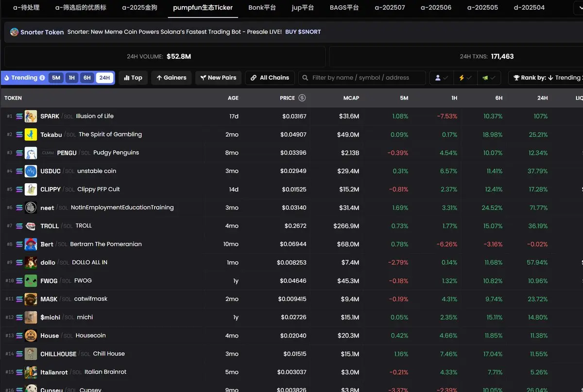Click the Snorter Token logo in banner
The image size is (583, 392).
[14, 32]
